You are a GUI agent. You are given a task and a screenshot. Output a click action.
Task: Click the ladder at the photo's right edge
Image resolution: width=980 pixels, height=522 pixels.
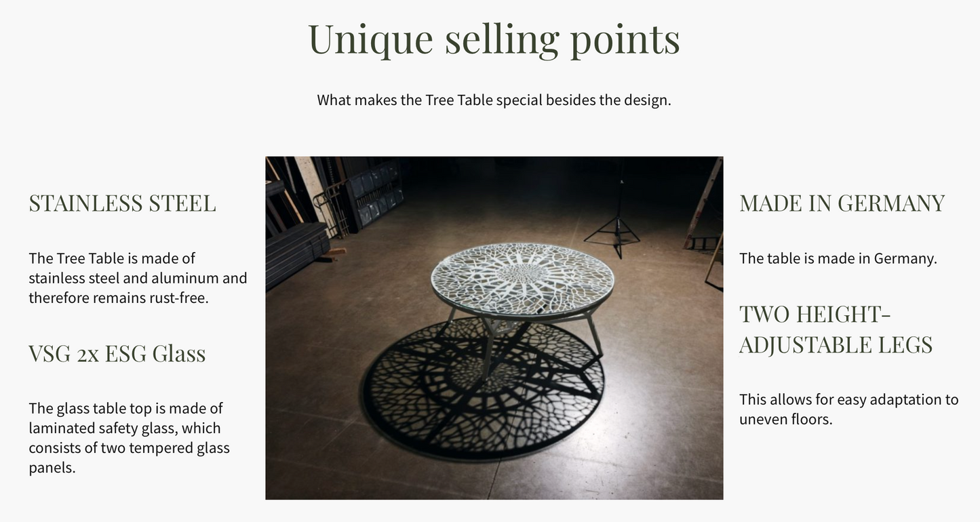pos(704,203)
